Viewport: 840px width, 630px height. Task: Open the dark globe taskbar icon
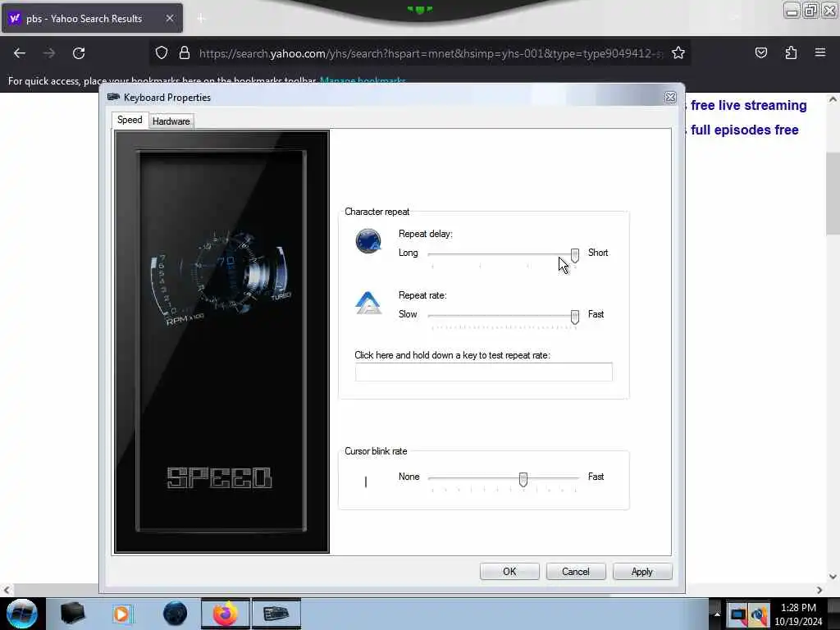175,614
